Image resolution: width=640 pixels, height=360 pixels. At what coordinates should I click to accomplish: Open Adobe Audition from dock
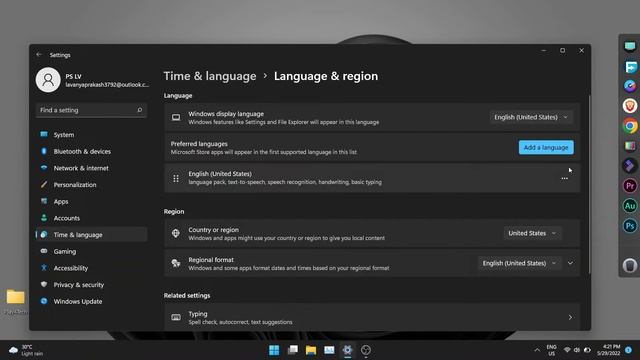pos(630,206)
